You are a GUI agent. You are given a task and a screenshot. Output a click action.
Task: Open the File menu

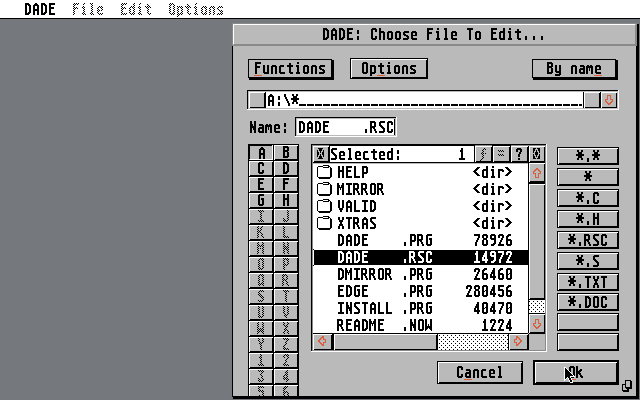88,9
